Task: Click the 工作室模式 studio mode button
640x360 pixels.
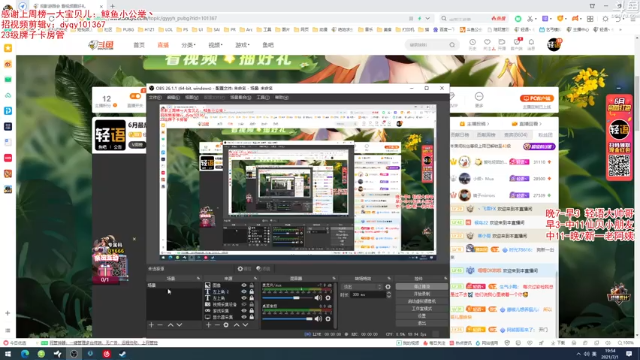Action: click(422, 309)
